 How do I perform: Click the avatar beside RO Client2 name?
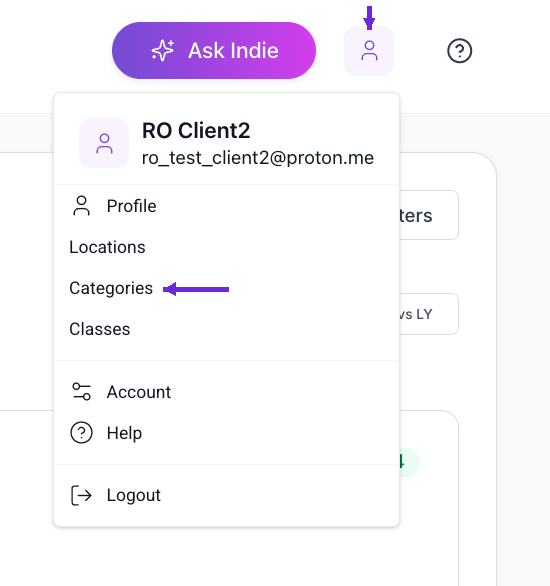click(104, 143)
